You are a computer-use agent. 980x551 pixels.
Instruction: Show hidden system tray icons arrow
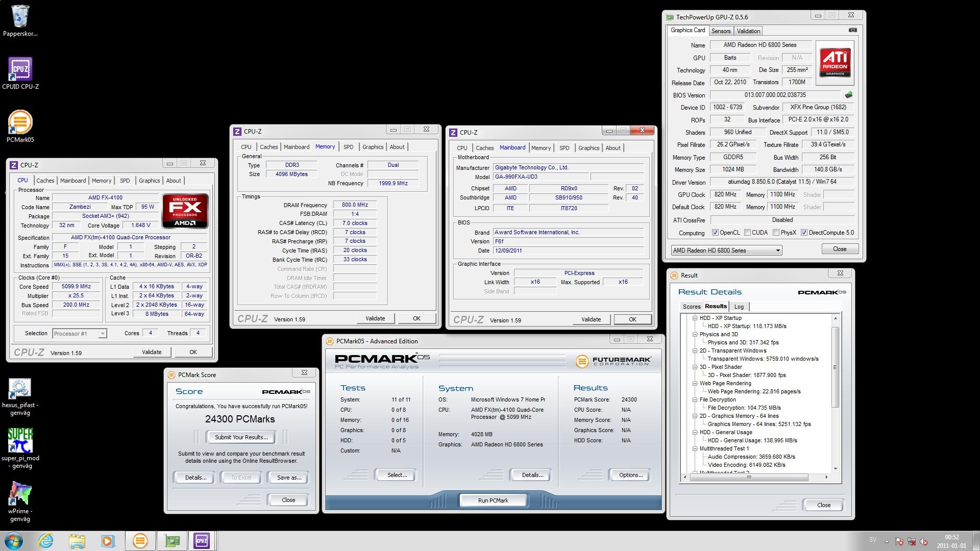(x=887, y=542)
